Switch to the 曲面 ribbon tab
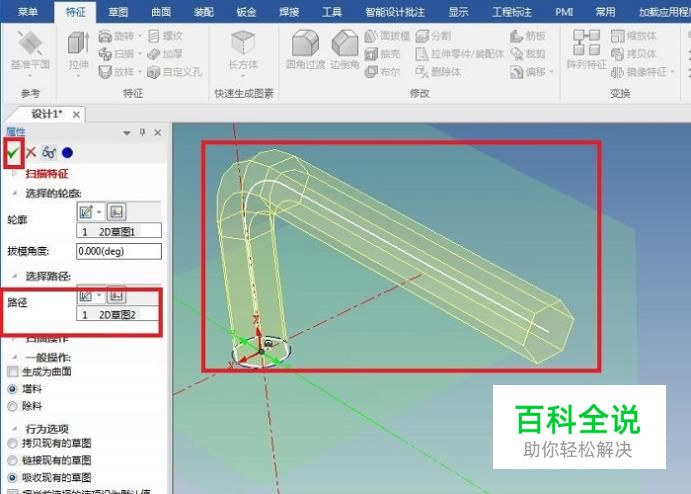 click(161, 12)
